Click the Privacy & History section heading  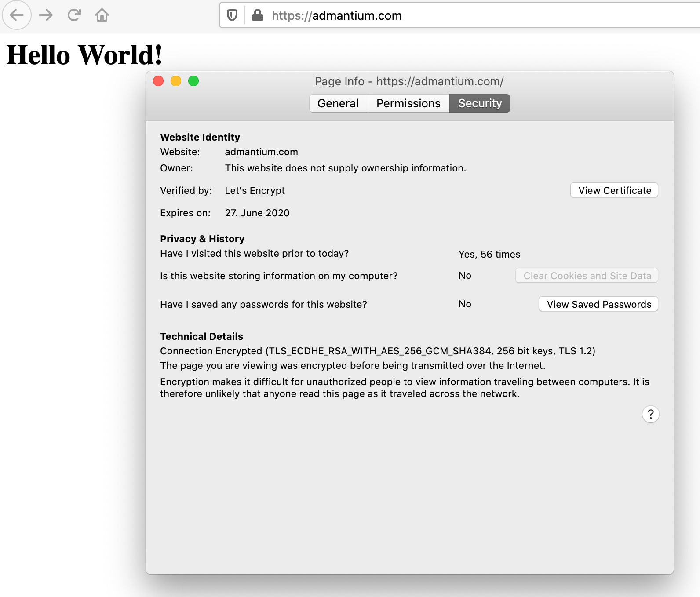pos(202,239)
